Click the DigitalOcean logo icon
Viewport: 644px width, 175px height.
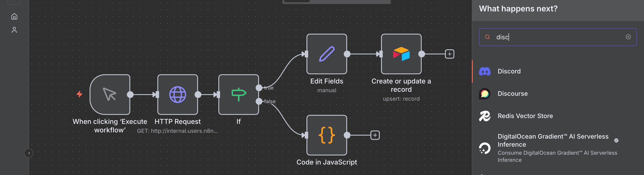[485, 148]
